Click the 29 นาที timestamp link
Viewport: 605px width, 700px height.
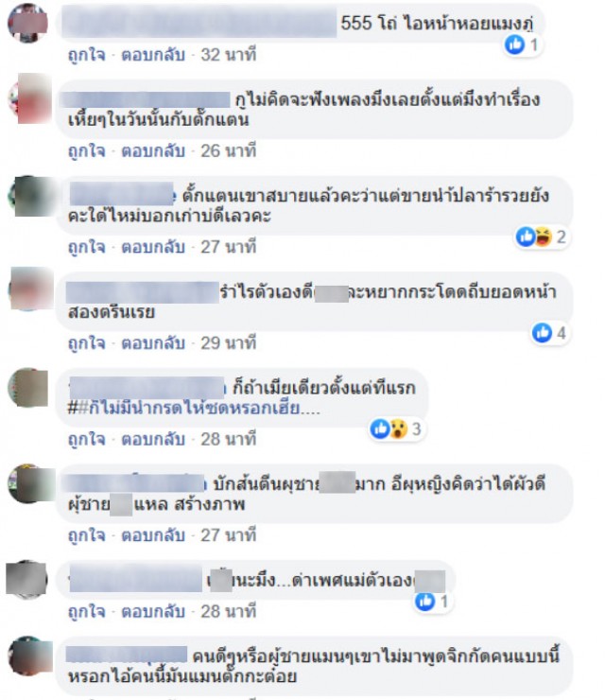tap(229, 342)
